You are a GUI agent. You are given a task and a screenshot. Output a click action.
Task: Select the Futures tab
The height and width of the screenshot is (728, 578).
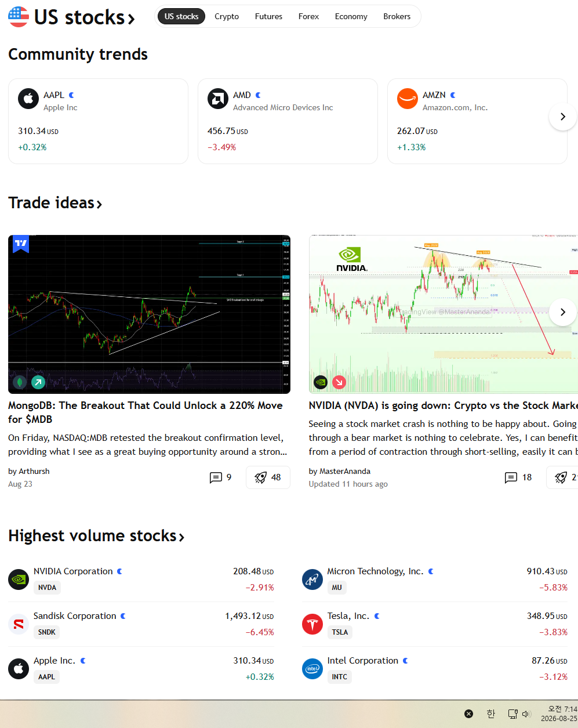click(x=268, y=16)
